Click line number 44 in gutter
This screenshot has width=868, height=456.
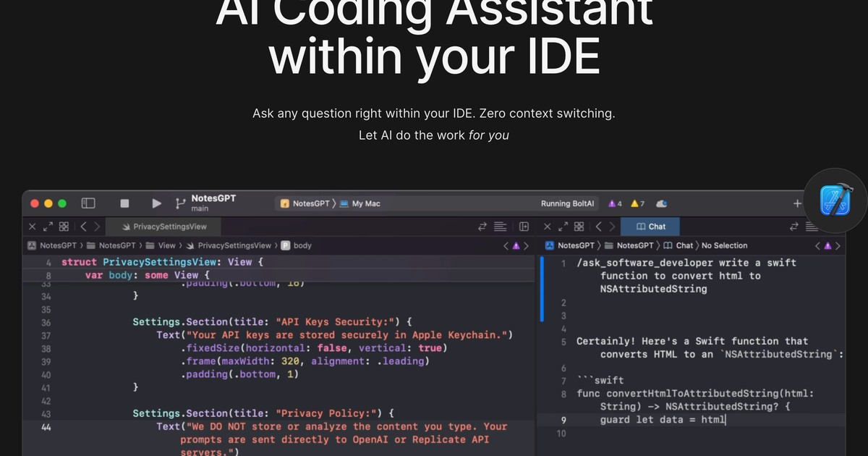46,426
